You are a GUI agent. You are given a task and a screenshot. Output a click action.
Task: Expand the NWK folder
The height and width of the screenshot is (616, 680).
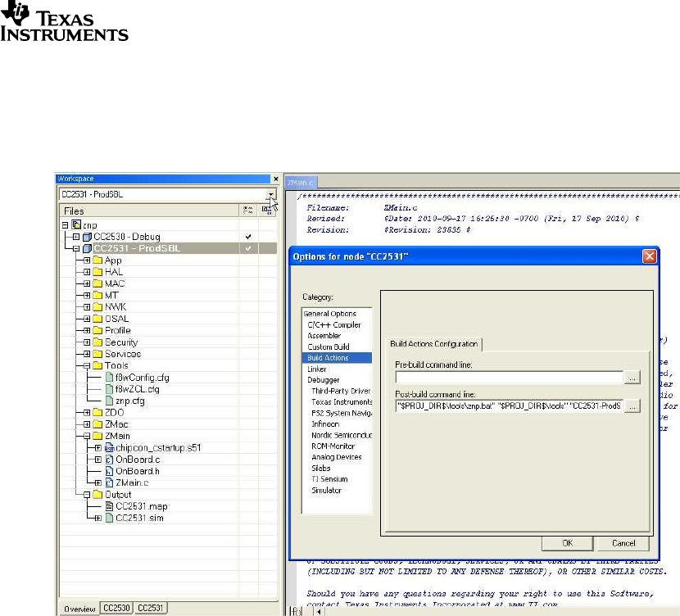point(87,307)
